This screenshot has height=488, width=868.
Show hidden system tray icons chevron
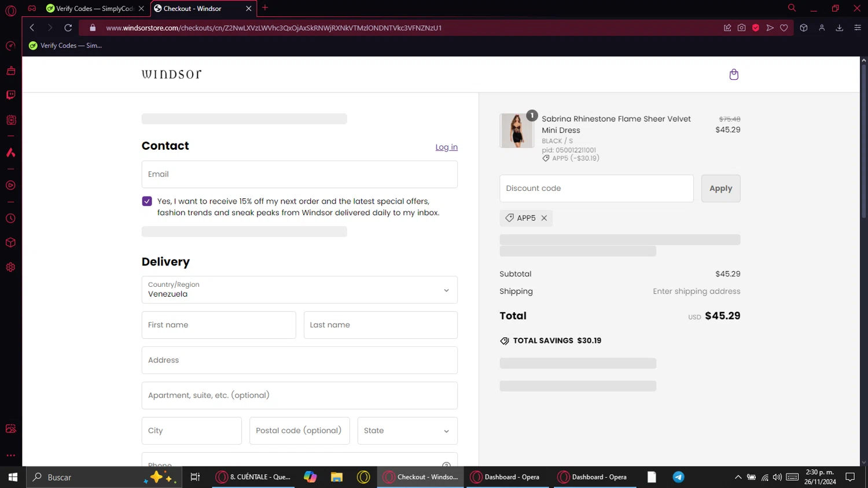pyautogui.click(x=738, y=477)
